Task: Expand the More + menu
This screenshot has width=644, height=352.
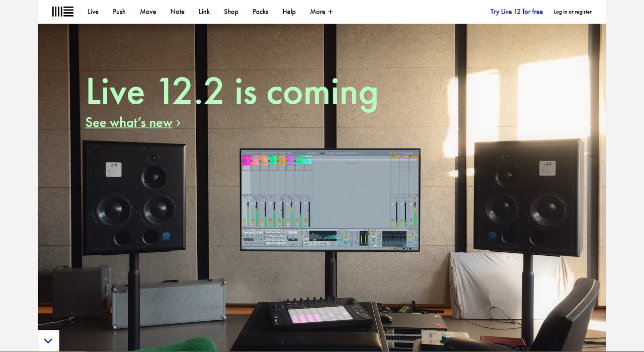Action: [321, 12]
